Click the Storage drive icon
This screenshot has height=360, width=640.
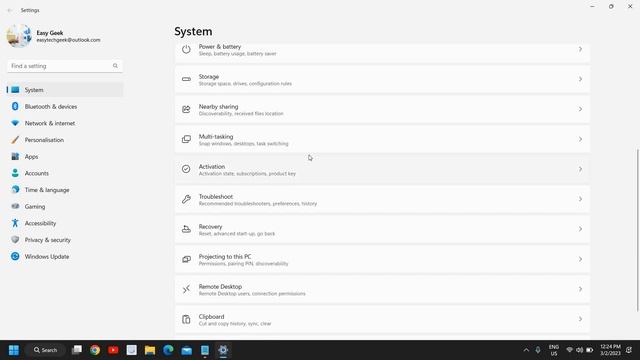pyautogui.click(x=186, y=79)
